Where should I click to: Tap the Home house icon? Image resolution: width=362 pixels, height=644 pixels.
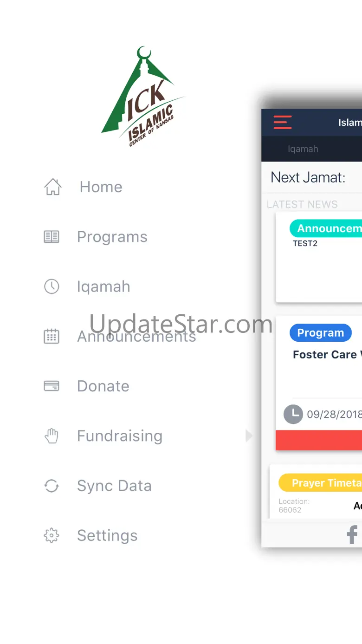tap(52, 187)
